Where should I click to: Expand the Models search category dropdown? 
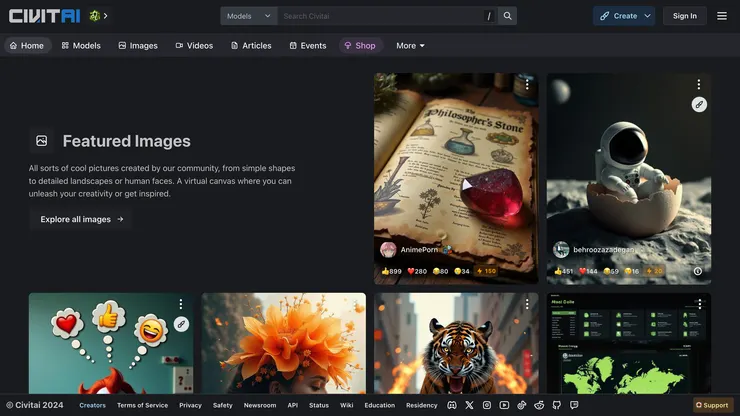point(249,16)
